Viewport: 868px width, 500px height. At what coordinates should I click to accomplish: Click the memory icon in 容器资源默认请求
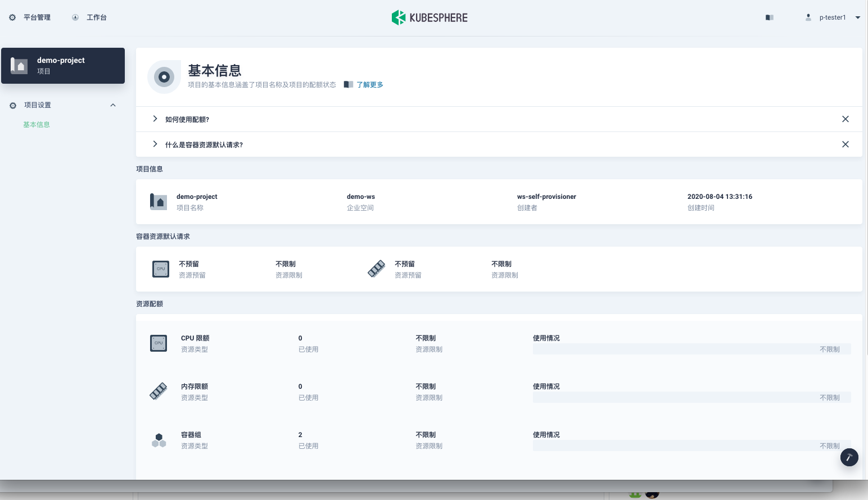pos(377,269)
